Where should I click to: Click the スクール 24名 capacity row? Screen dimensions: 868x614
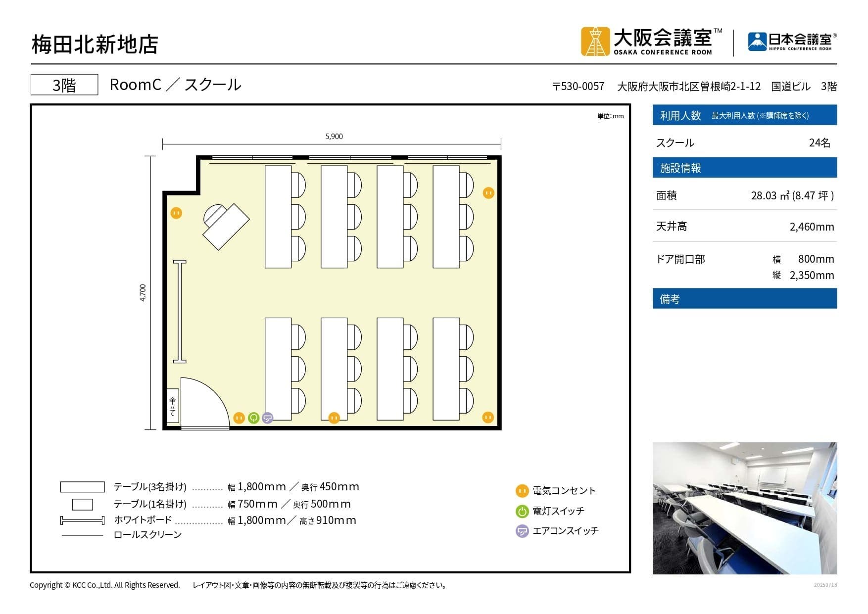pyautogui.click(x=744, y=143)
